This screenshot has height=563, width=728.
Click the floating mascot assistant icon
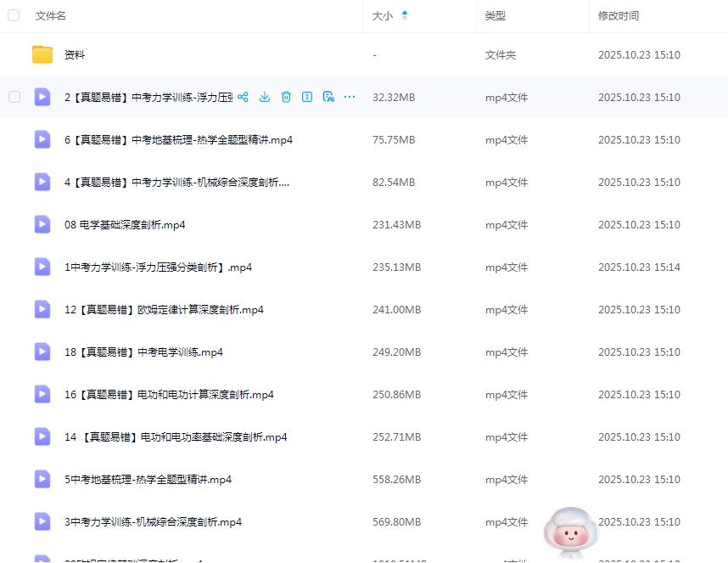pos(570,531)
